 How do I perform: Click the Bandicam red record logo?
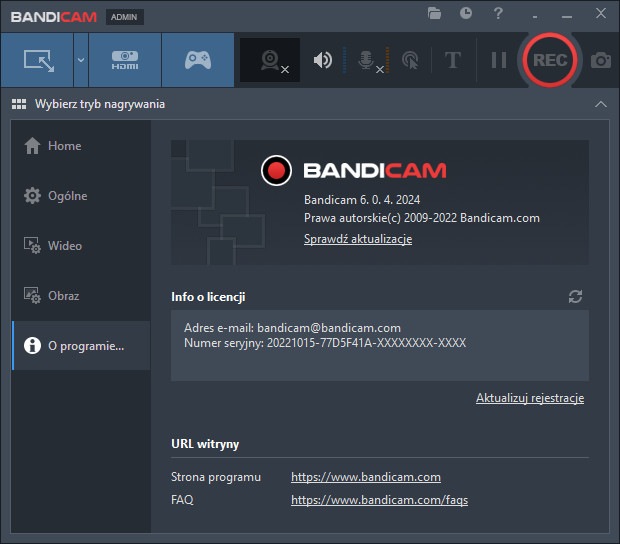[276, 170]
